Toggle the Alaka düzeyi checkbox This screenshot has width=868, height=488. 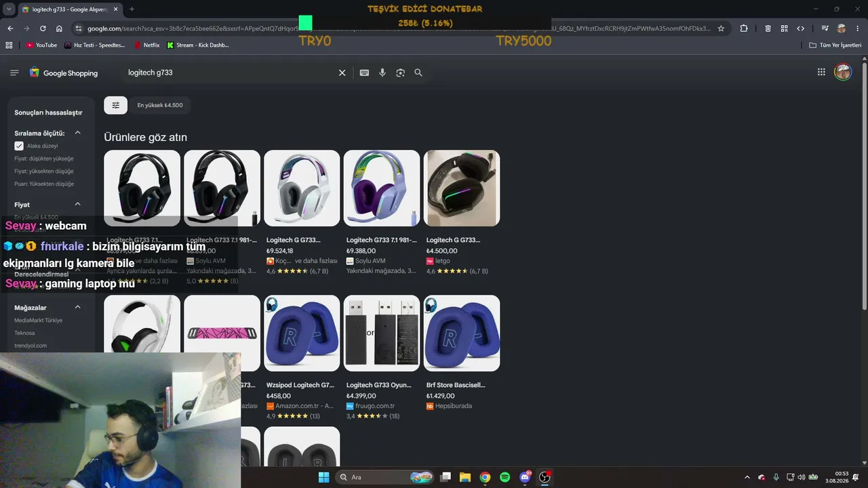pyautogui.click(x=19, y=146)
